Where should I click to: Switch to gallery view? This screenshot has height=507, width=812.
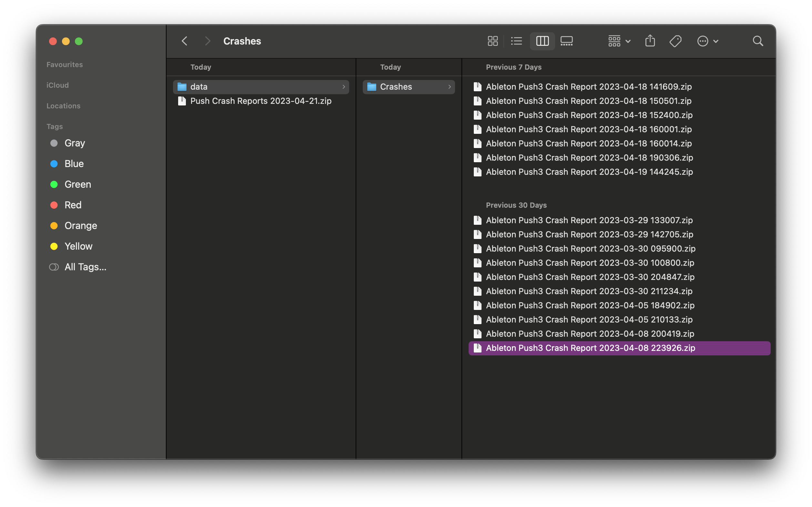[x=566, y=41]
